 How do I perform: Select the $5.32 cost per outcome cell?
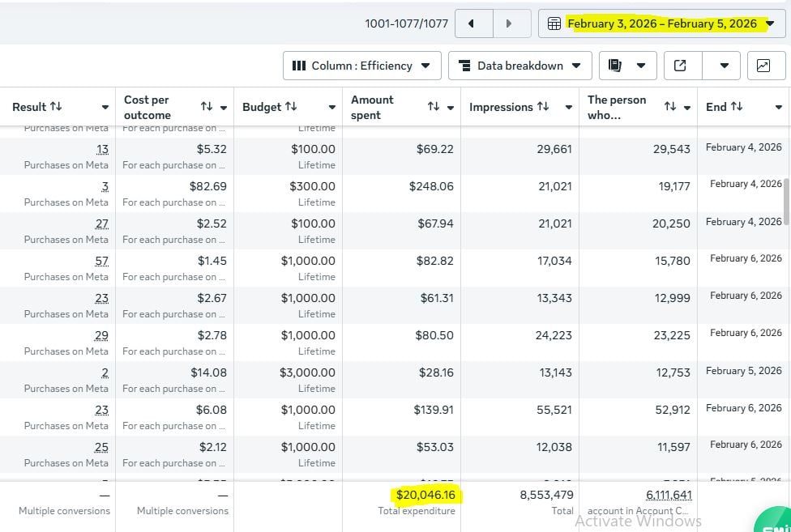212,149
